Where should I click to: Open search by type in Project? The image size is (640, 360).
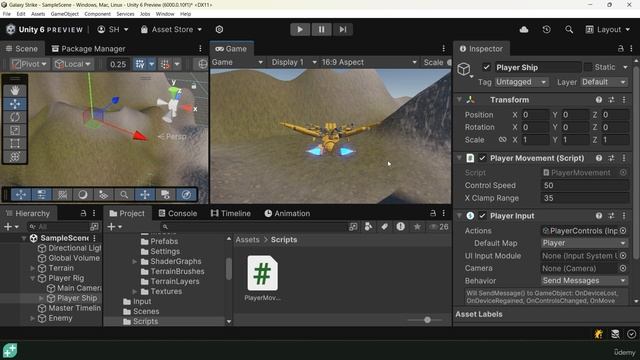369,227
